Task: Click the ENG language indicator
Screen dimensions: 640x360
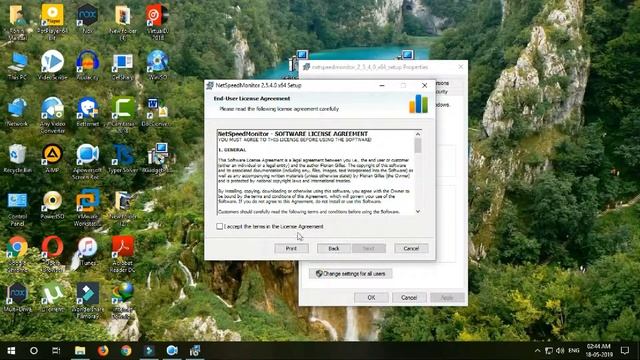Action: [574, 351]
